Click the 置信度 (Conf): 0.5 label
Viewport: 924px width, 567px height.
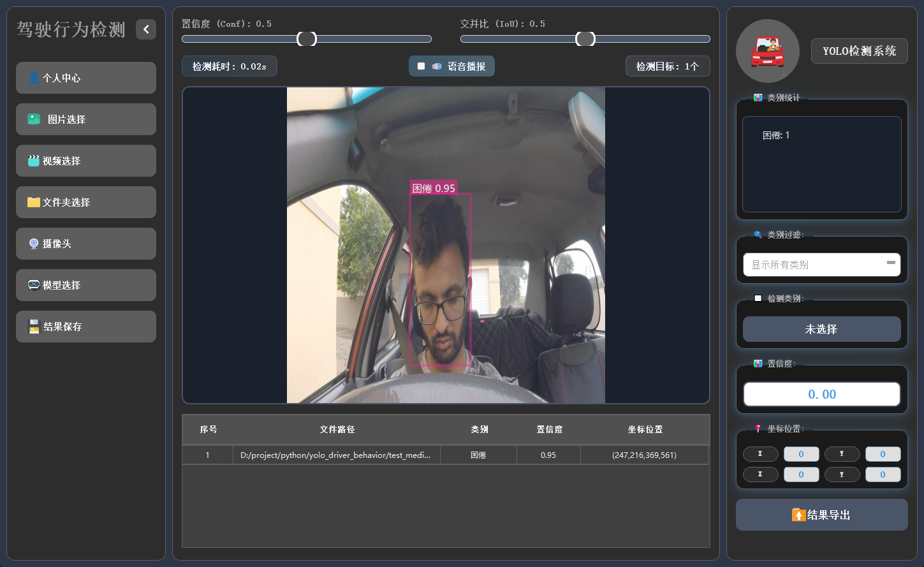(226, 24)
